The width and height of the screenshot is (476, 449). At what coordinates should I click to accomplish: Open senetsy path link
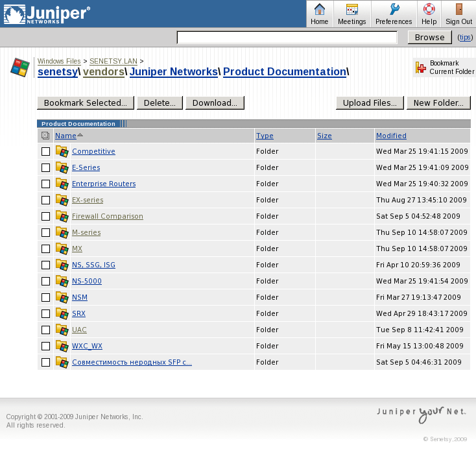click(58, 71)
